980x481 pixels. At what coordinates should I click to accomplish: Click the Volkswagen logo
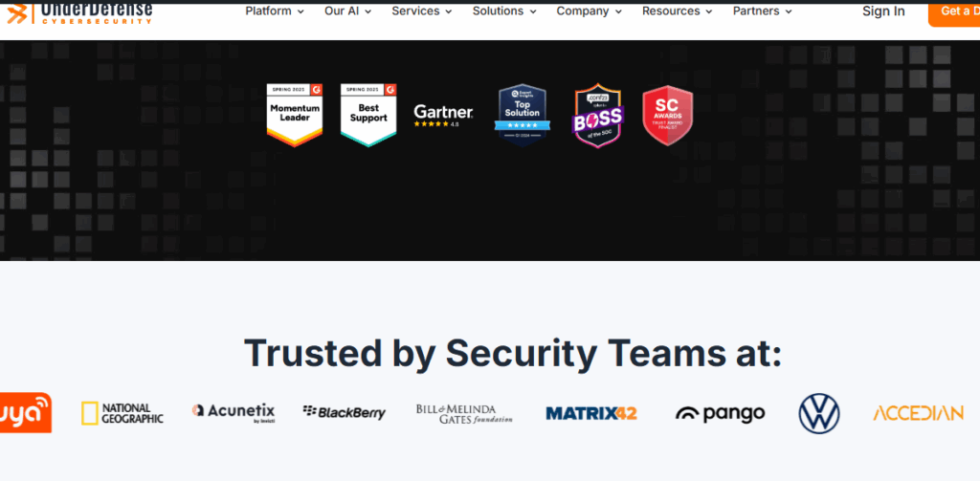point(819,413)
